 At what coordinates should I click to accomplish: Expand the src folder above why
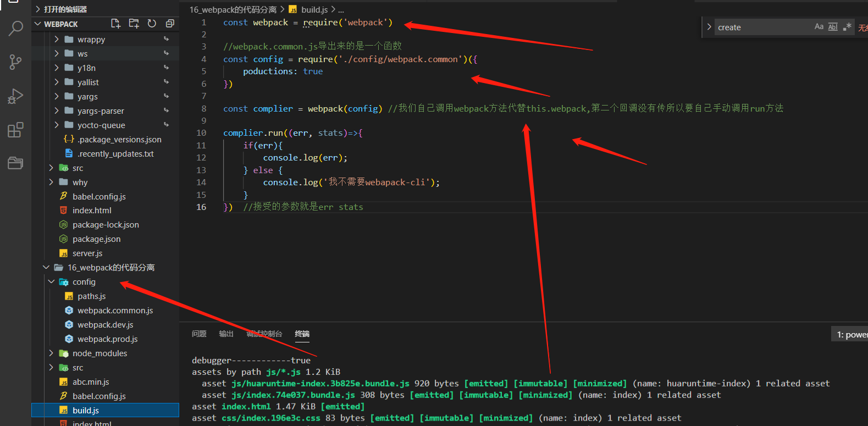click(x=51, y=168)
